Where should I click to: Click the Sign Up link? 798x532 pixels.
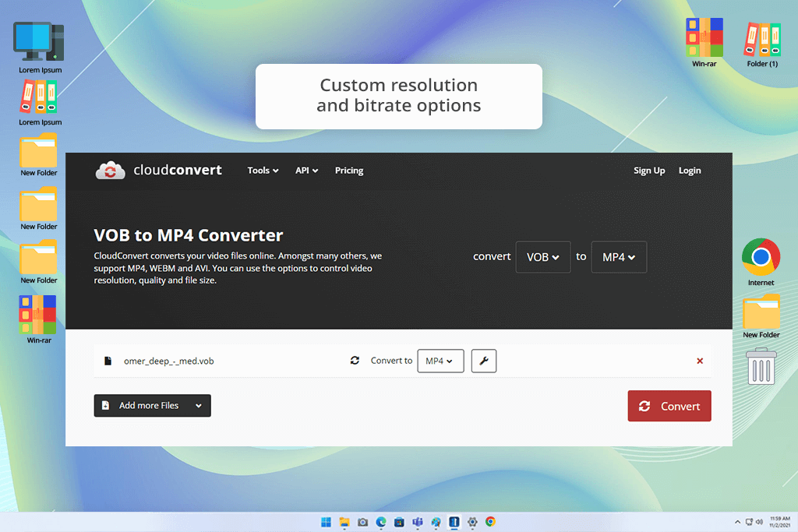click(649, 171)
